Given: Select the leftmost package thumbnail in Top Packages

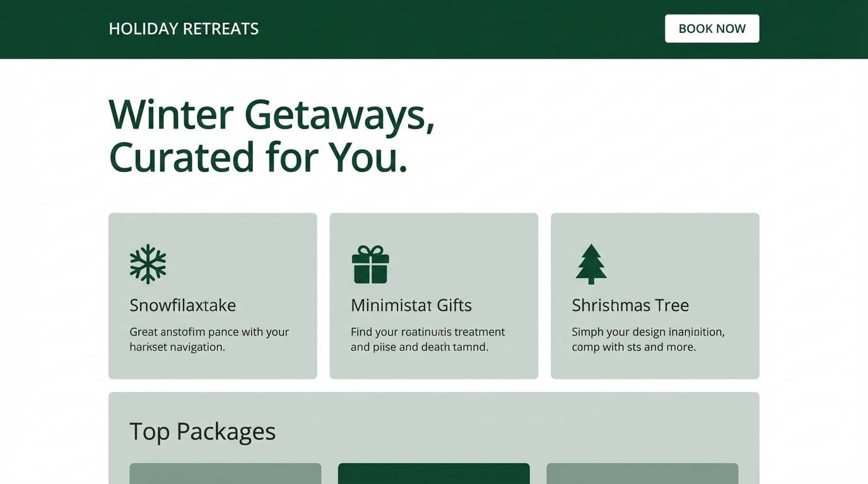Looking at the screenshot, I should [225, 474].
